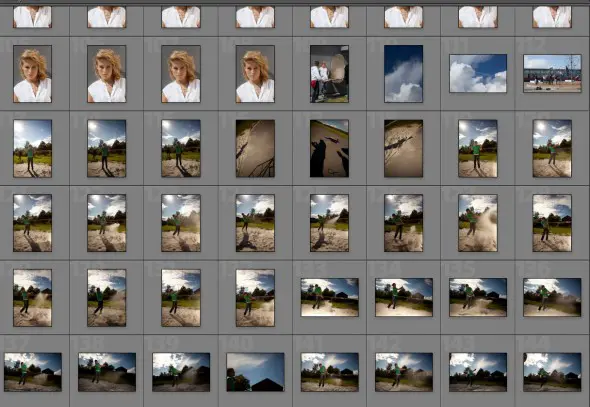Select golfer photo with large sand spray 127
This screenshot has height=407, width=590.
pos(478,223)
